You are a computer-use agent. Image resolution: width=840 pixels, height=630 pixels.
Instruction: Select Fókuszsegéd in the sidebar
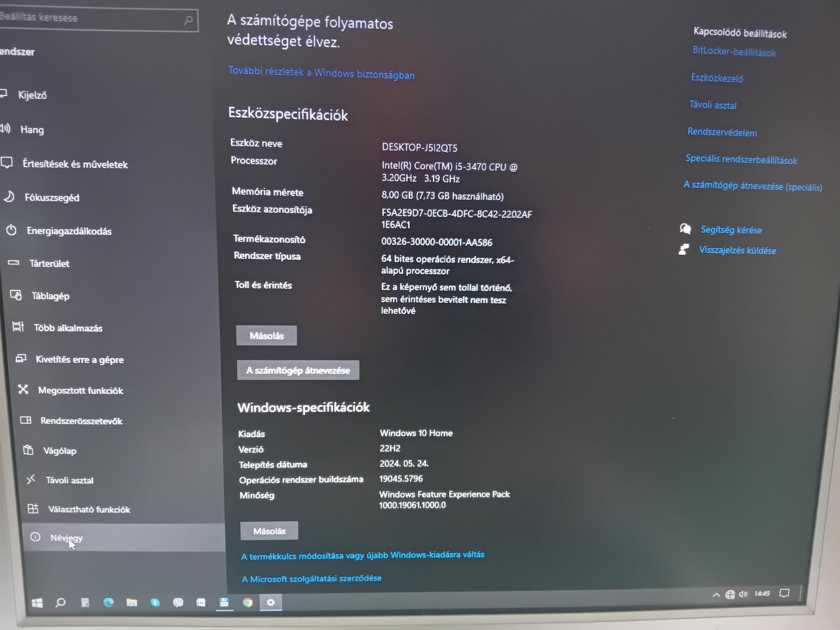click(52, 197)
